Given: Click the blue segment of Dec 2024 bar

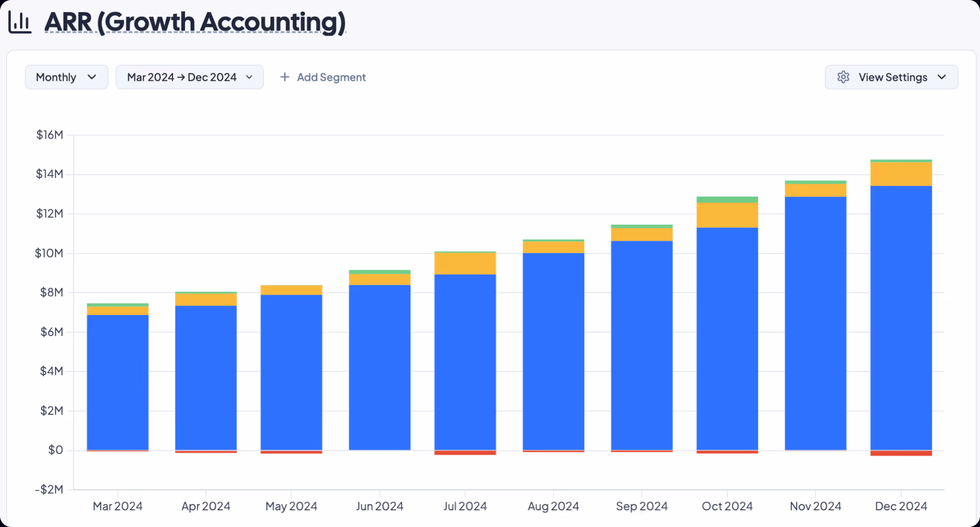Looking at the screenshot, I should pos(901,318).
